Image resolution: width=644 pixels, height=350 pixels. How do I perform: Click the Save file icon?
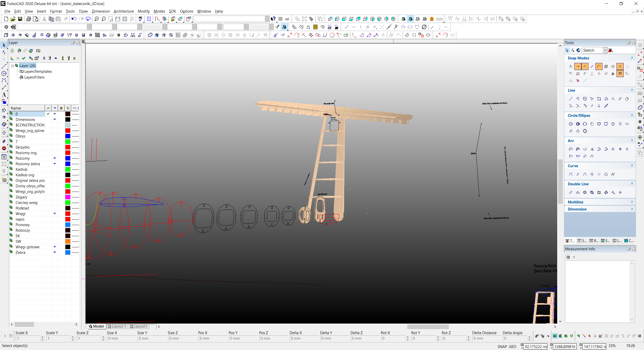coord(20,19)
